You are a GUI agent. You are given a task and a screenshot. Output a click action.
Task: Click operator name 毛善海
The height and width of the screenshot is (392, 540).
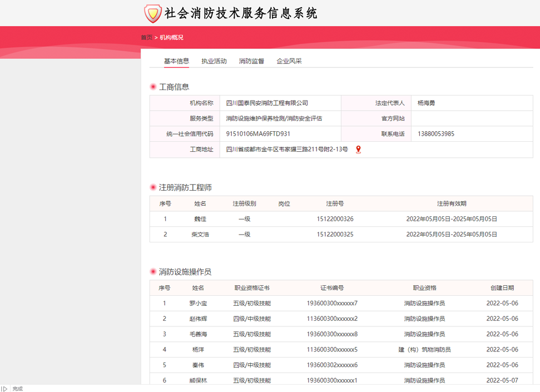(x=198, y=334)
